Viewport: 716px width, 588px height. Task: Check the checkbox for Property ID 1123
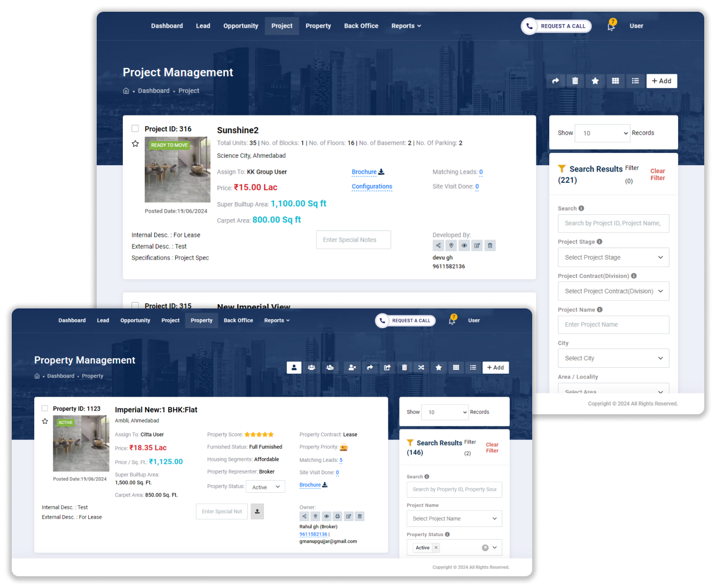click(45, 408)
